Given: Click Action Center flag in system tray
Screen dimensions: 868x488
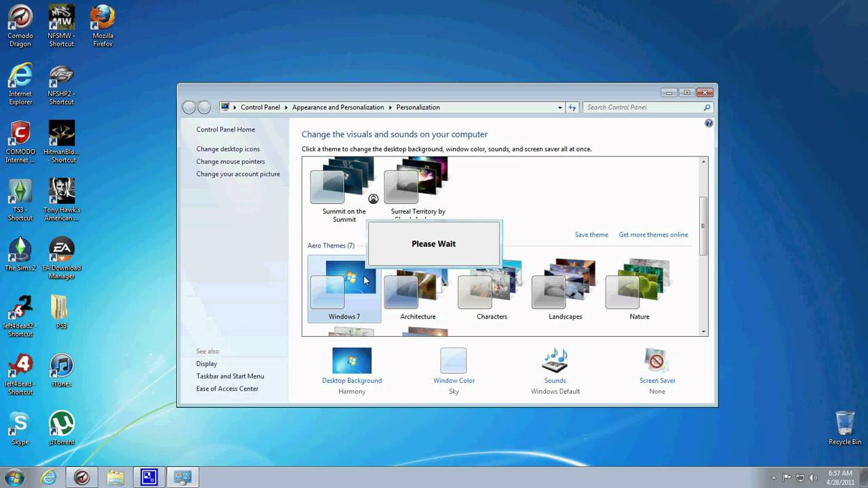Looking at the screenshot, I should 787,478.
